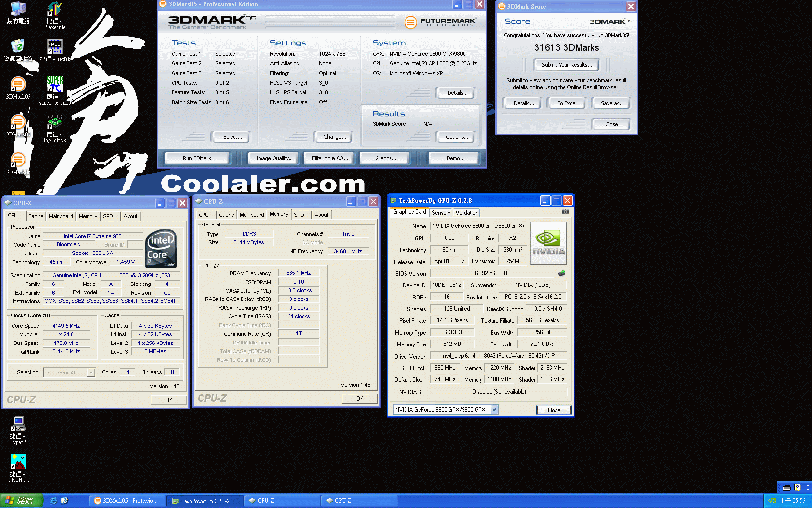
Task: Click the Run 3DMark button
Action: click(x=197, y=158)
